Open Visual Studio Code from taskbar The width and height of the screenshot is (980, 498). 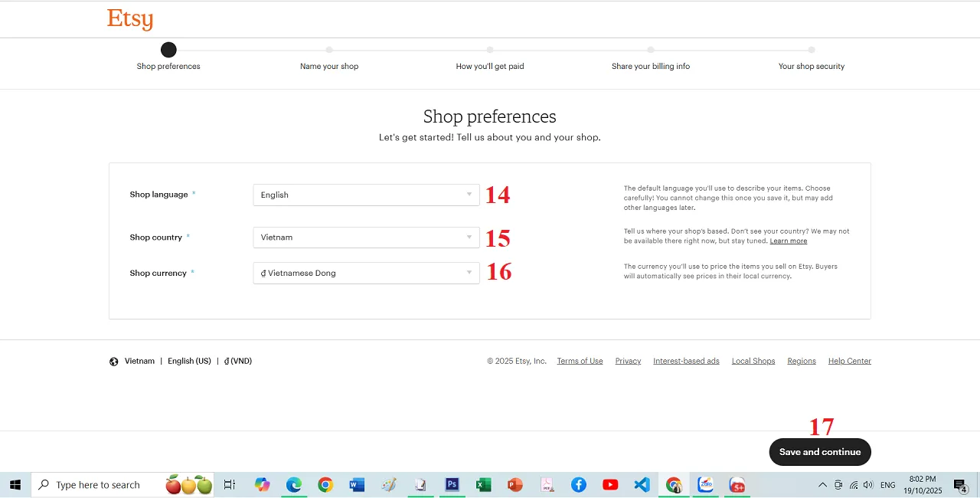click(x=642, y=485)
